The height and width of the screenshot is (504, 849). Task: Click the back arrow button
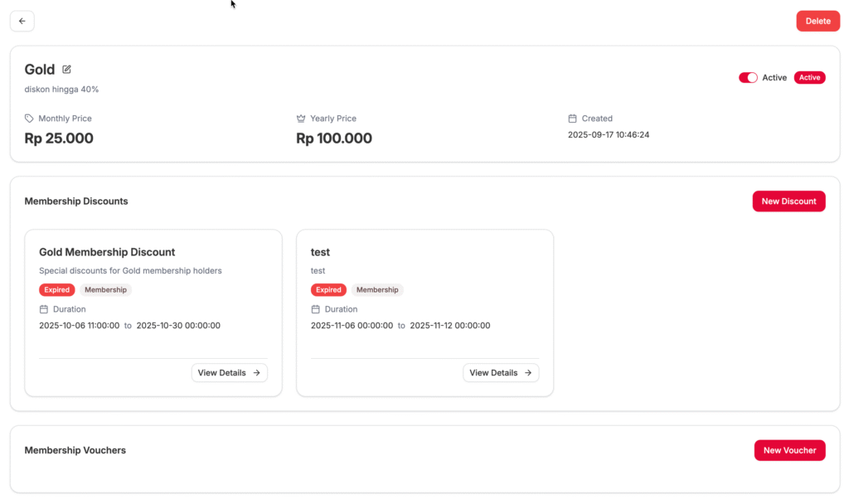[x=22, y=21]
